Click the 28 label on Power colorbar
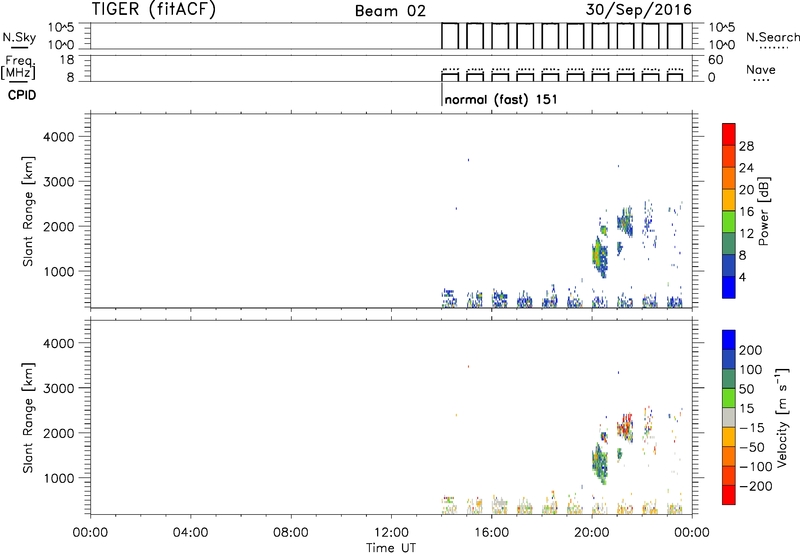The height and width of the screenshot is (554, 800). point(746,146)
